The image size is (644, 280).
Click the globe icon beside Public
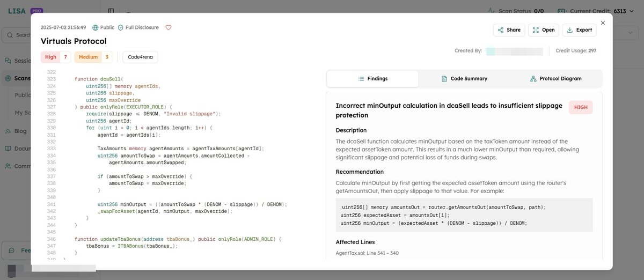[96, 27]
